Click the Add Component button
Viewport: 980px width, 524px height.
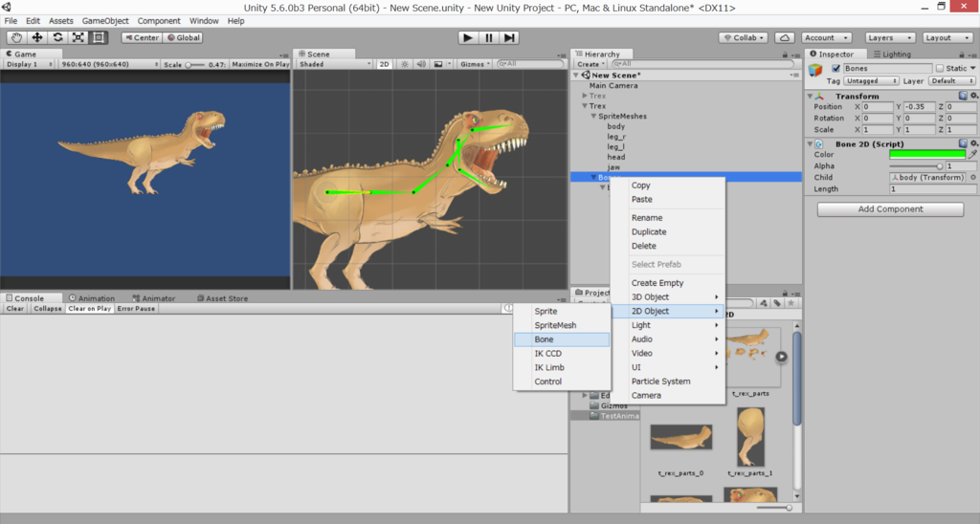(890, 209)
